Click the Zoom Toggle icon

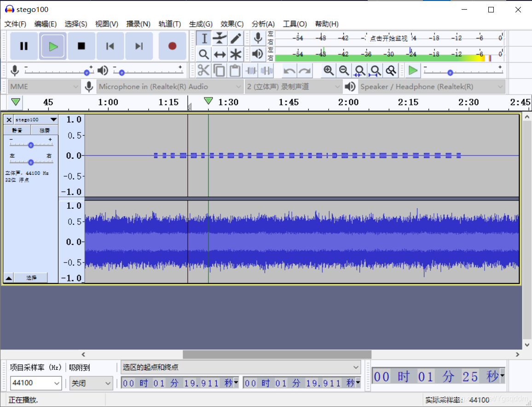(x=391, y=70)
